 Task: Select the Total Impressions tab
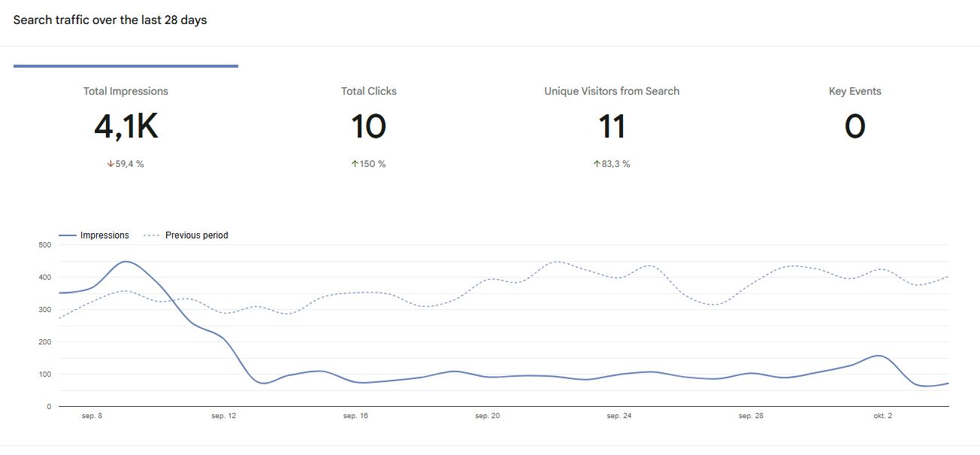pos(126,91)
